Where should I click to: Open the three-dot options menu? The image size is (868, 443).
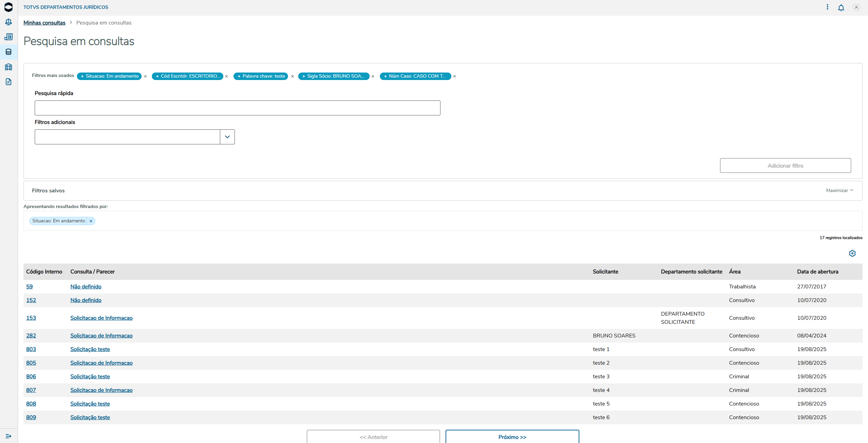tap(827, 7)
